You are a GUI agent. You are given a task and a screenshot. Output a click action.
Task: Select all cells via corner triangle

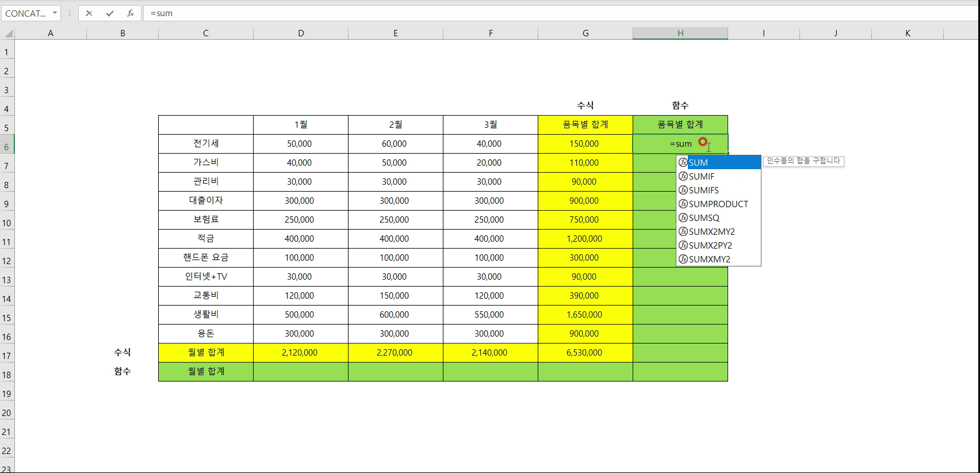pyautogui.click(x=7, y=33)
